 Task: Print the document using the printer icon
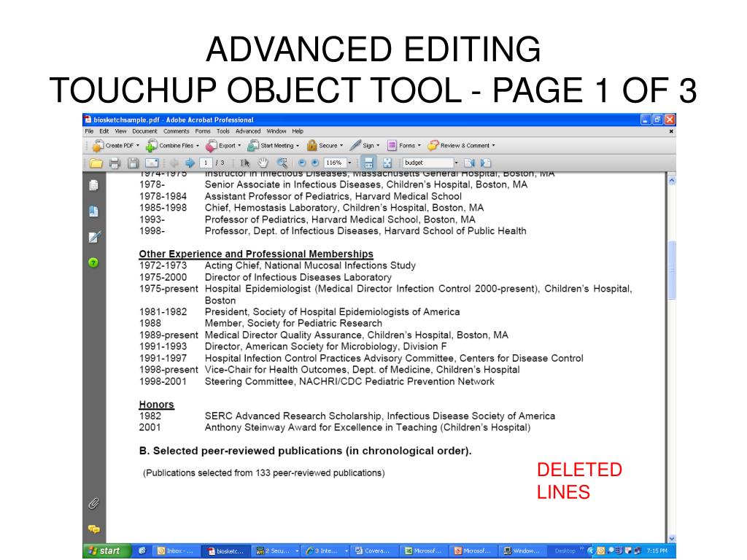coord(115,163)
